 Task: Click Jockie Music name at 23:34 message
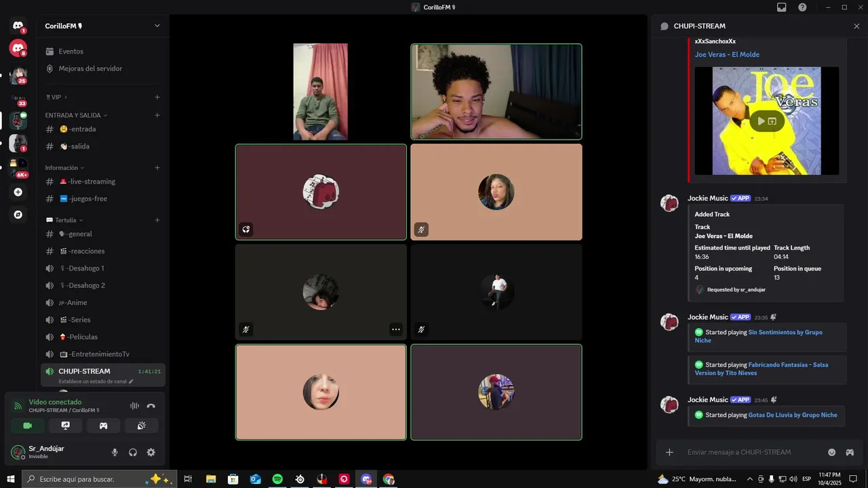707,199
